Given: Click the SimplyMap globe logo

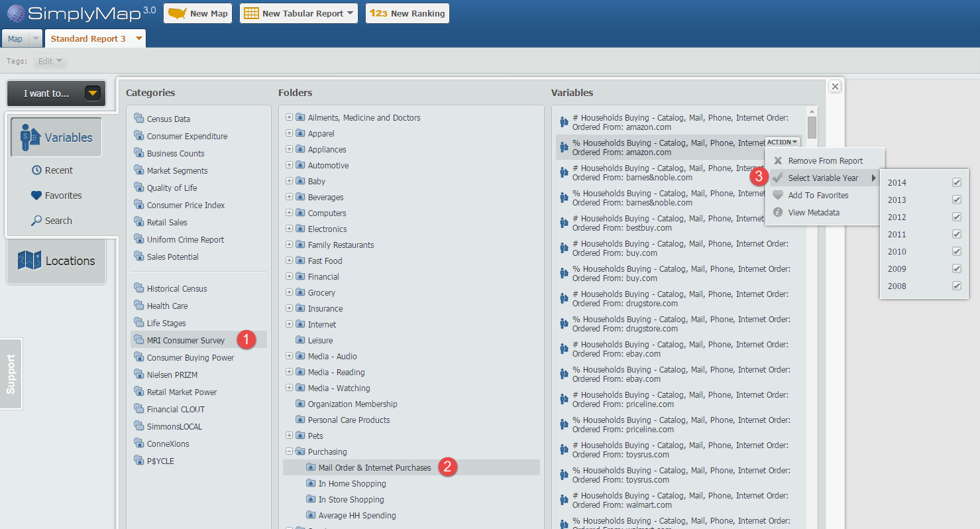Looking at the screenshot, I should (16, 13).
